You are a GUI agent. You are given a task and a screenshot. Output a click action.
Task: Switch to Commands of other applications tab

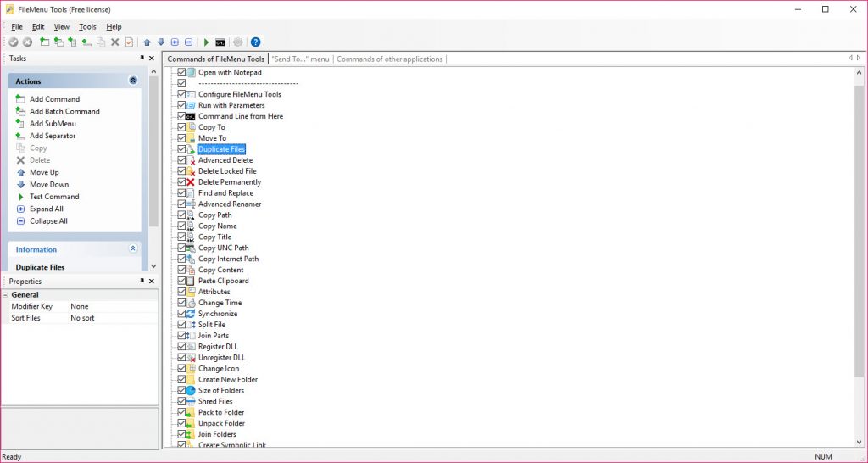pos(390,59)
